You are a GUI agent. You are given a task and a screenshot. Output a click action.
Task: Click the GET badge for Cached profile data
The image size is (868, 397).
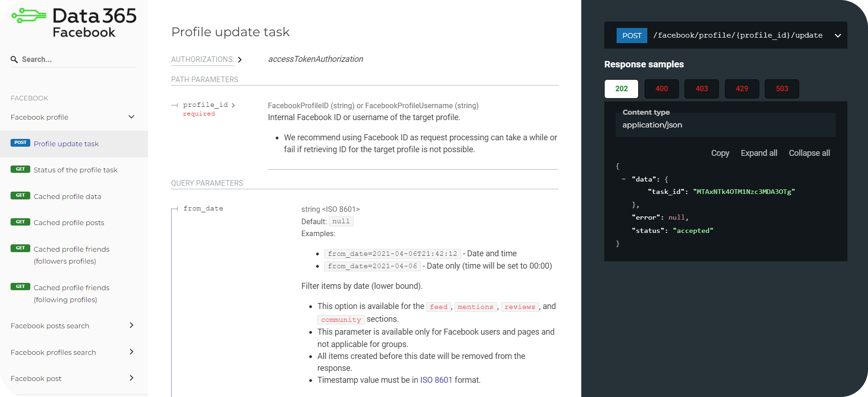click(20, 196)
